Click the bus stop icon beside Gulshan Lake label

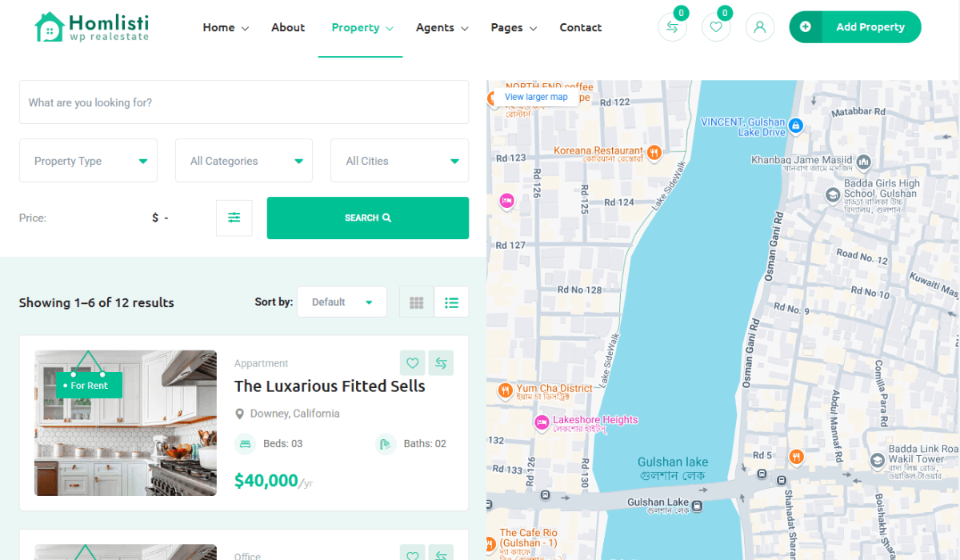[697, 506]
